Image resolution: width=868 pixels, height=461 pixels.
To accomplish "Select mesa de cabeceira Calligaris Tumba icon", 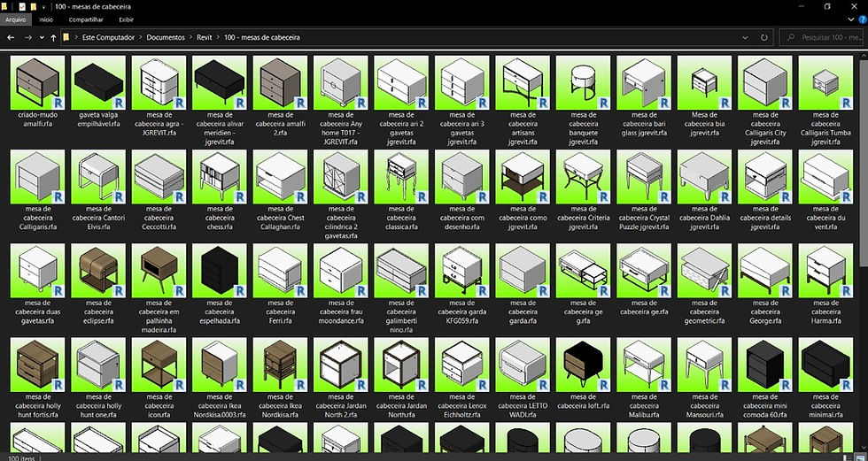I will pyautogui.click(x=825, y=82).
